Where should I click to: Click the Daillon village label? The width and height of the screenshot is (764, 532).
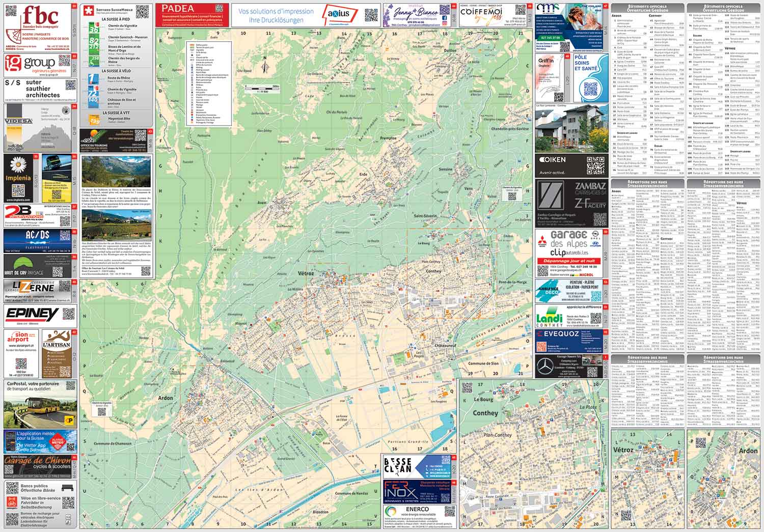pyautogui.click(x=450, y=50)
